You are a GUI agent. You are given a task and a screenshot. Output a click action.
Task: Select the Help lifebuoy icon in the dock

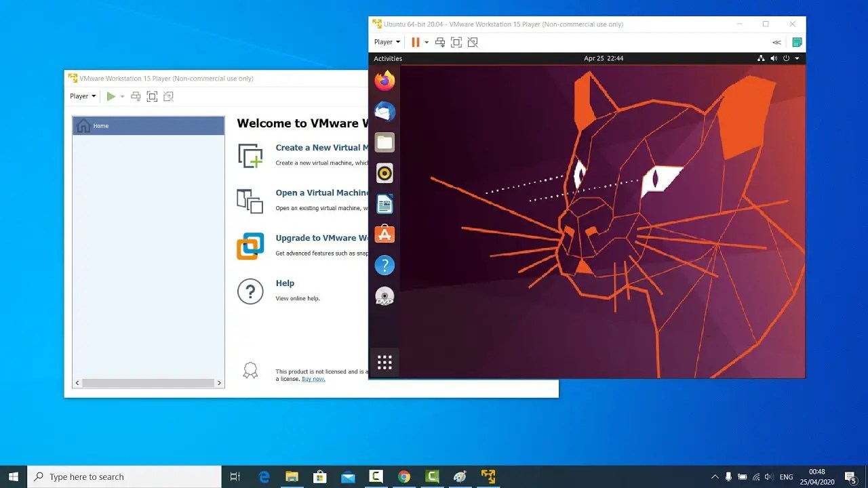pos(384,265)
